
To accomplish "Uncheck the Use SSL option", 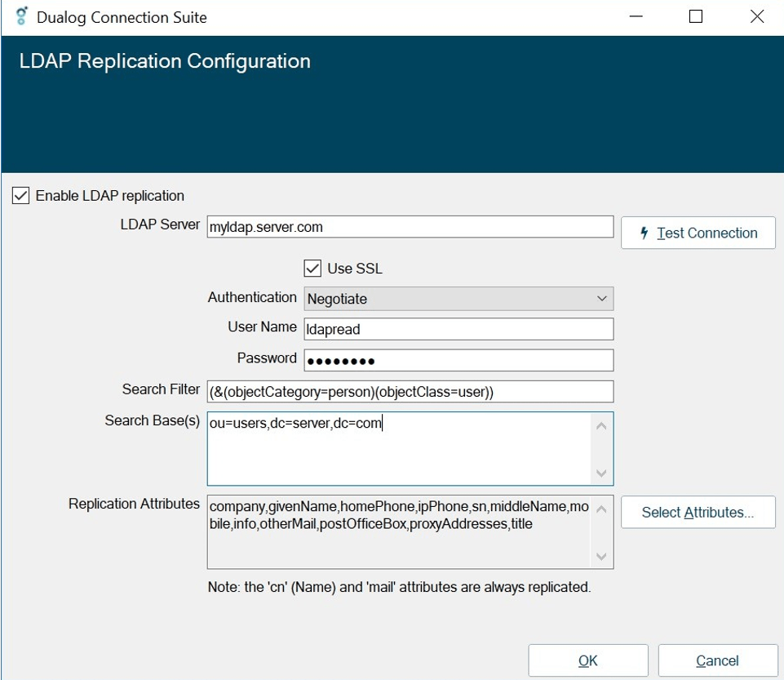I will 312,268.
